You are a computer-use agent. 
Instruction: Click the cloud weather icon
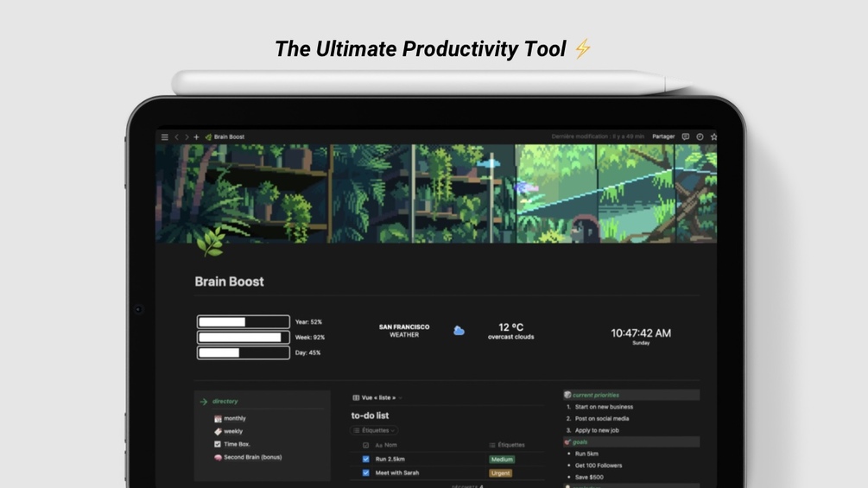tap(459, 330)
